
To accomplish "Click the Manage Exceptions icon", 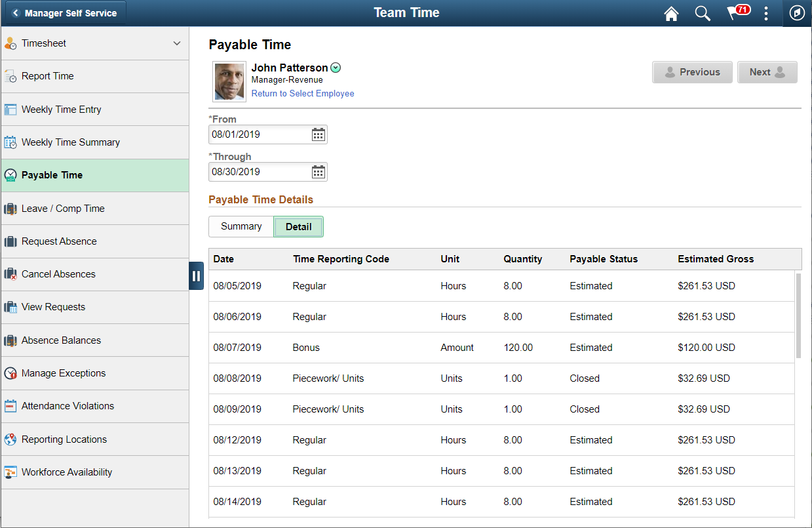I will pos(10,373).
